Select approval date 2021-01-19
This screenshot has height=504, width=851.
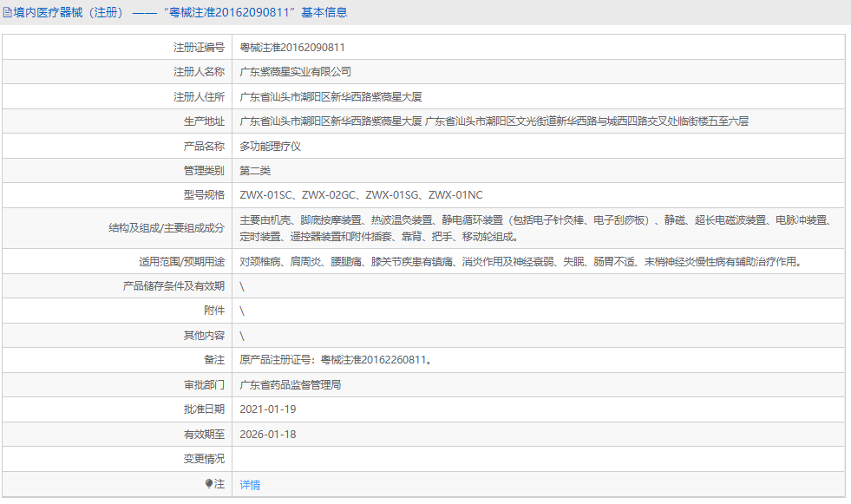[267, 409]
